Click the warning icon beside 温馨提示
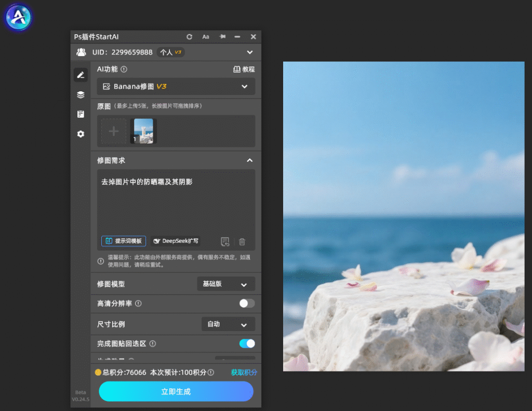The image size is (532, 411). coord(101,261)
